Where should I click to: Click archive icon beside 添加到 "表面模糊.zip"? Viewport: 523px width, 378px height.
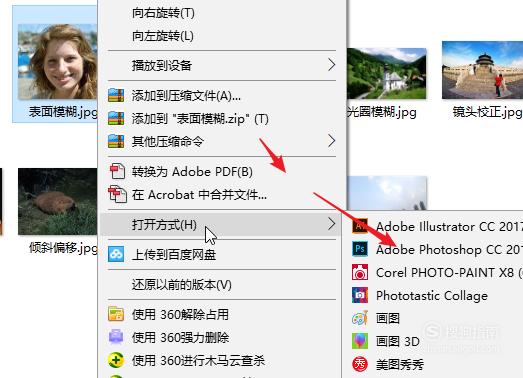click(116, 118)
